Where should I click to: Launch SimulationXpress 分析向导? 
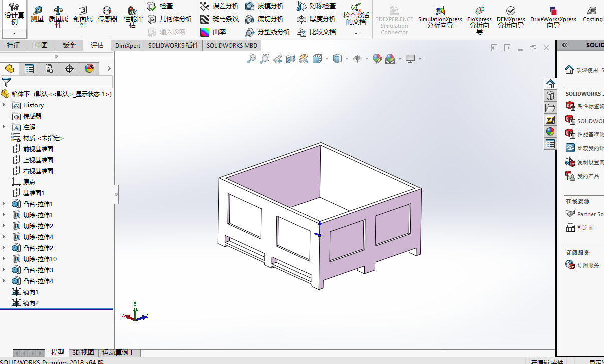click(440, 17)
